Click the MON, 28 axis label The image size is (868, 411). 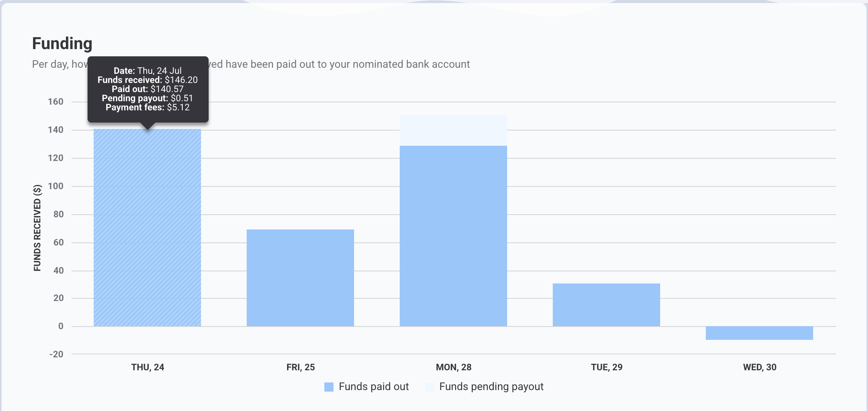[454, 367]
